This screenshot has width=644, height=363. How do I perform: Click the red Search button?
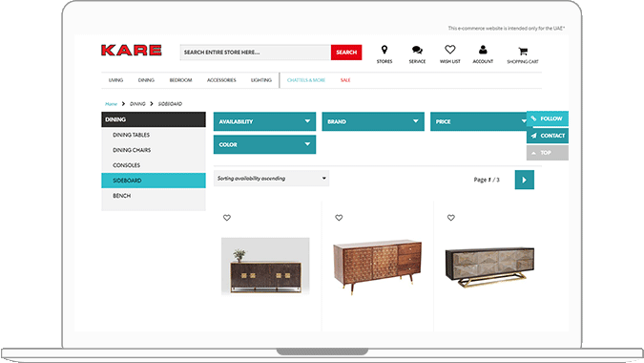click(x=346, y=53)
